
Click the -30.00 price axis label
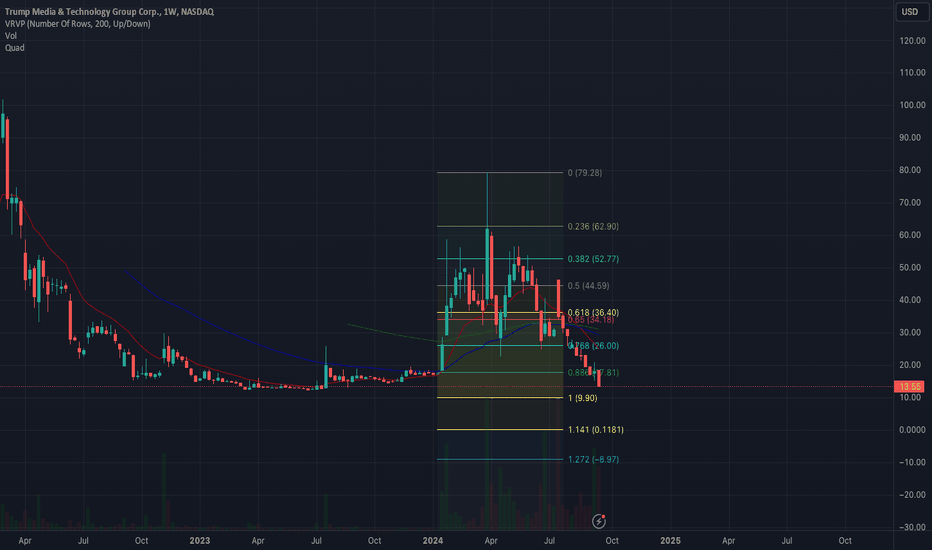[x=912, y=527]
